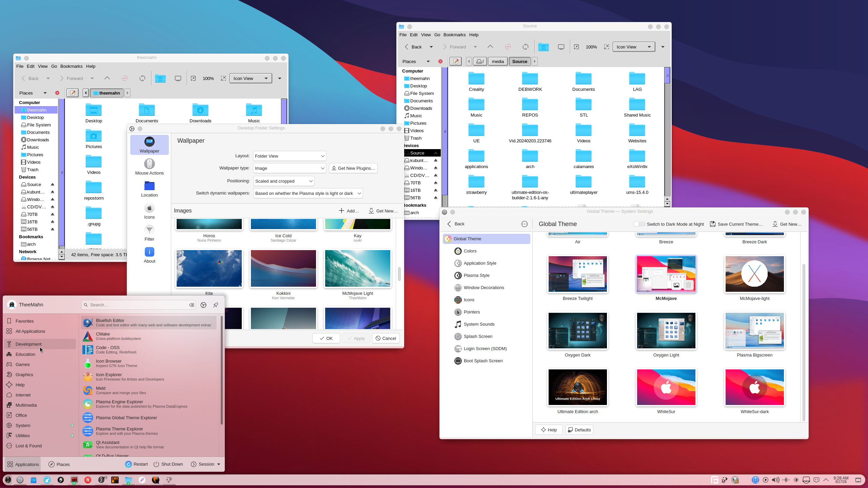The height and width of the screenshot is (488, 868).
Task: Click the reload icon in Source window
Action: [525, 47]
